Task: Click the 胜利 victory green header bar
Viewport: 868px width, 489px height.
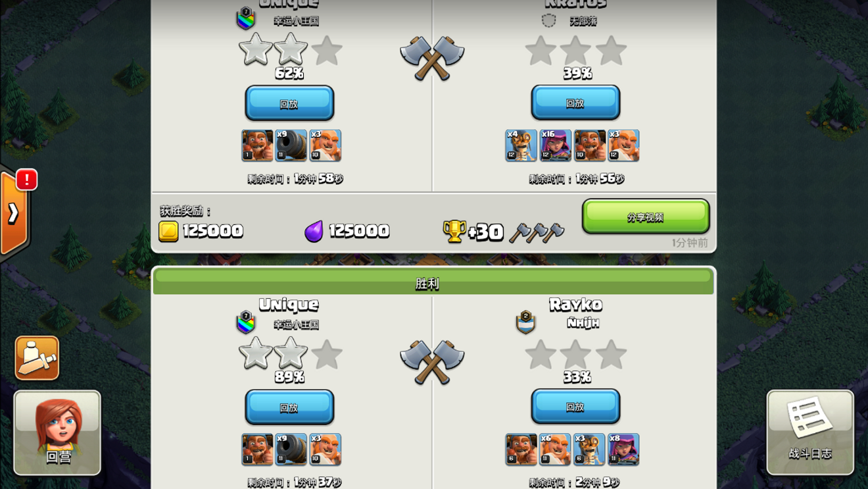Action: (433, 283)
